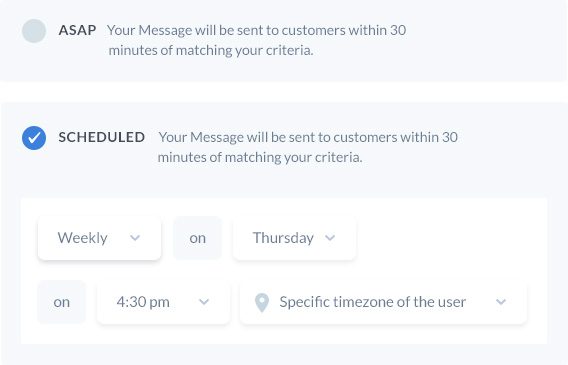Screen dimensions: 568x365
Task: Open the Weekly frequency dropdown
Action: click(x=99, y=238)
